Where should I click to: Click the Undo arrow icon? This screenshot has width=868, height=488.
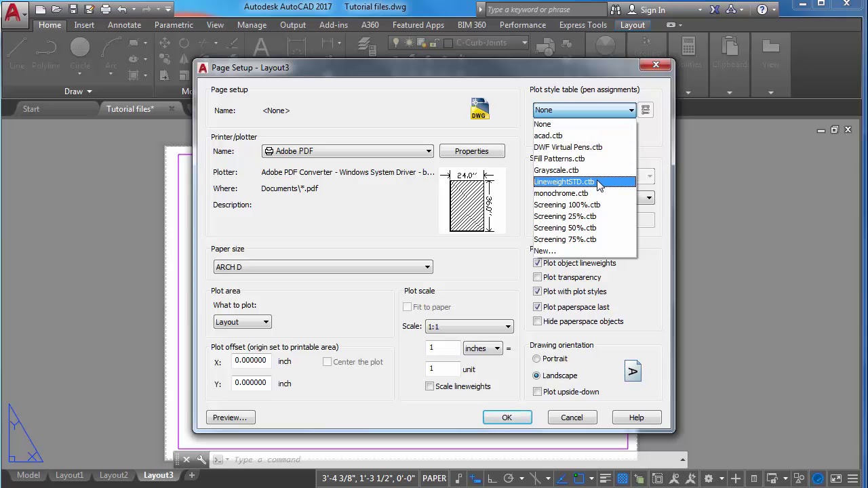(121, 9)
